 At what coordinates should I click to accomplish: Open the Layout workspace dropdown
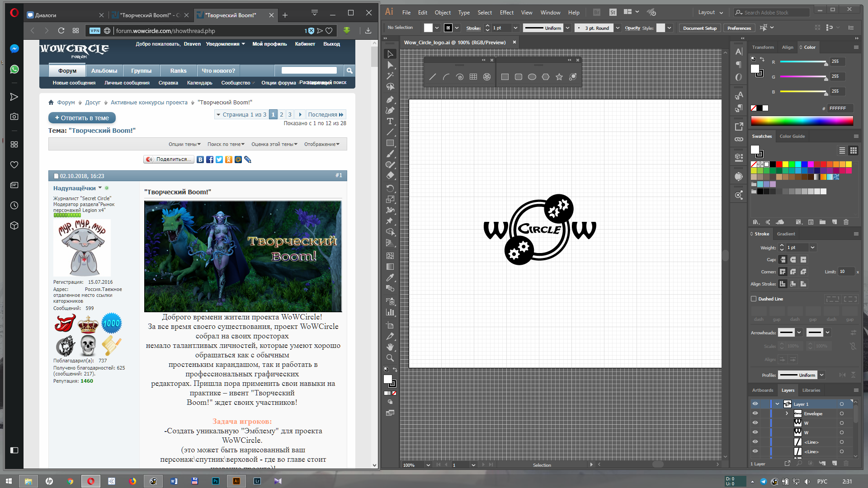pyautogui.click(x=710, y=13)
